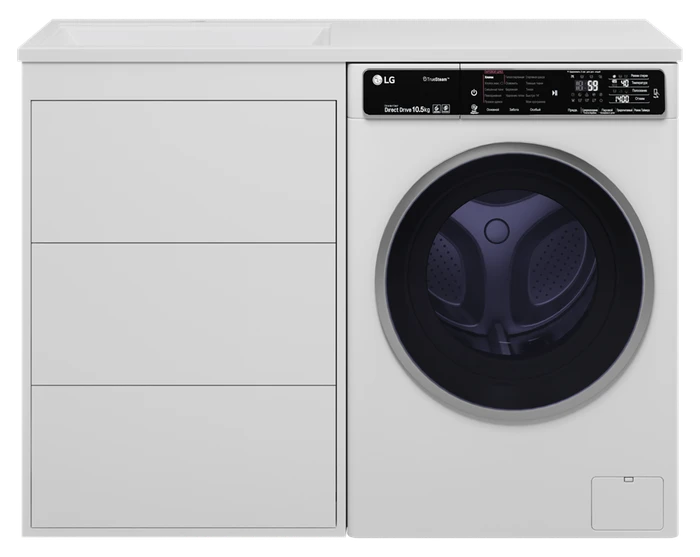The image size is (700, 557).
Task: Open the drain filter cover panel
Action: pos(627,503)
